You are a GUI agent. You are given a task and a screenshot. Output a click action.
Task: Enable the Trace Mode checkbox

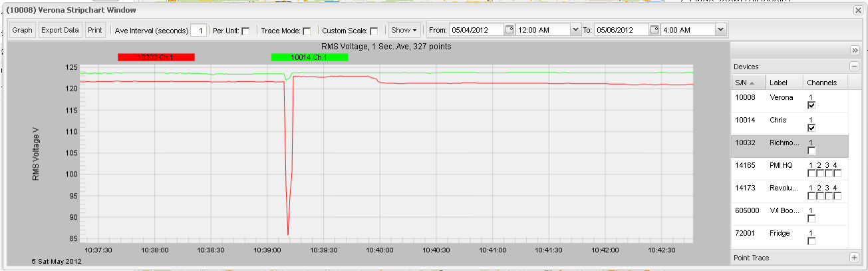coord(307,31)
